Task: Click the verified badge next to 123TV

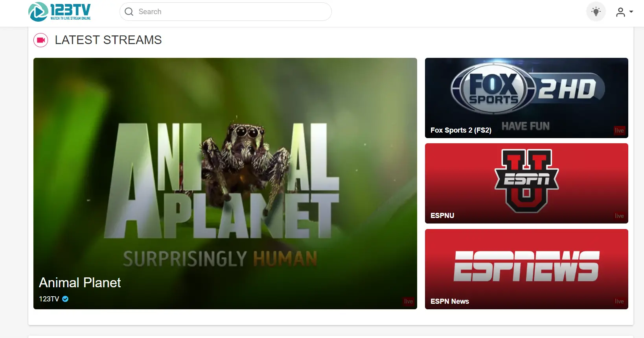Action: tap(65, 299)
